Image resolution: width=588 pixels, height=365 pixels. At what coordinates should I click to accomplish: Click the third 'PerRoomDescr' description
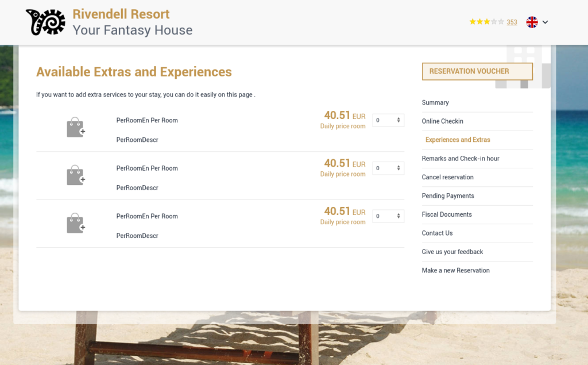coord(137,236)
